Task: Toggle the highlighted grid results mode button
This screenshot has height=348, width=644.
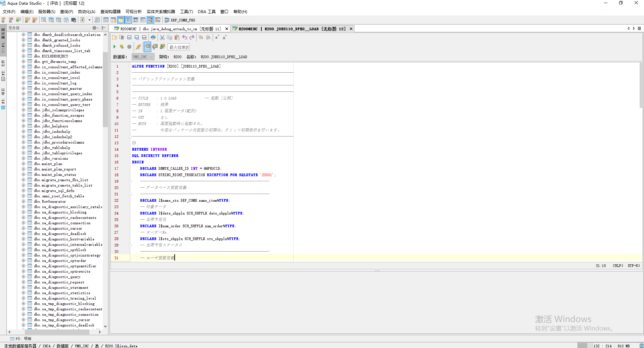Action: pos(147,47)
